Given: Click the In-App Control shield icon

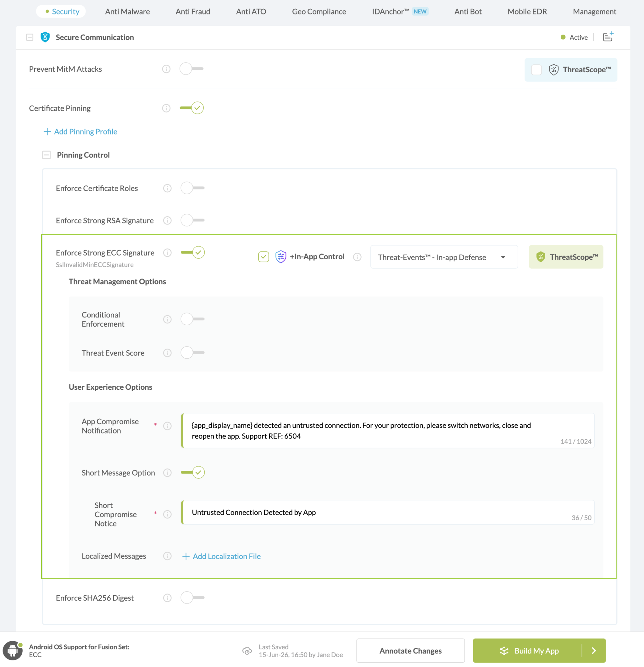Looking at the screenshot, I should [280, 256].
